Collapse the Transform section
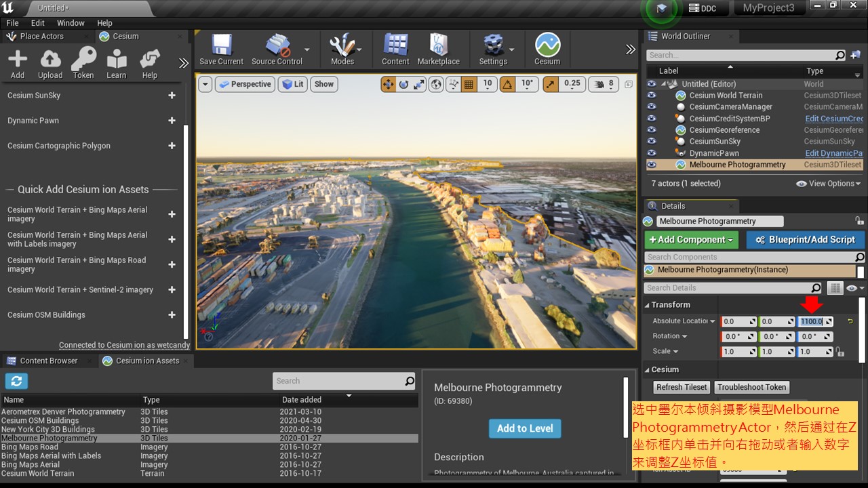Image resolution: width=868 pixels, height=488 pixels. pos(647,305)
